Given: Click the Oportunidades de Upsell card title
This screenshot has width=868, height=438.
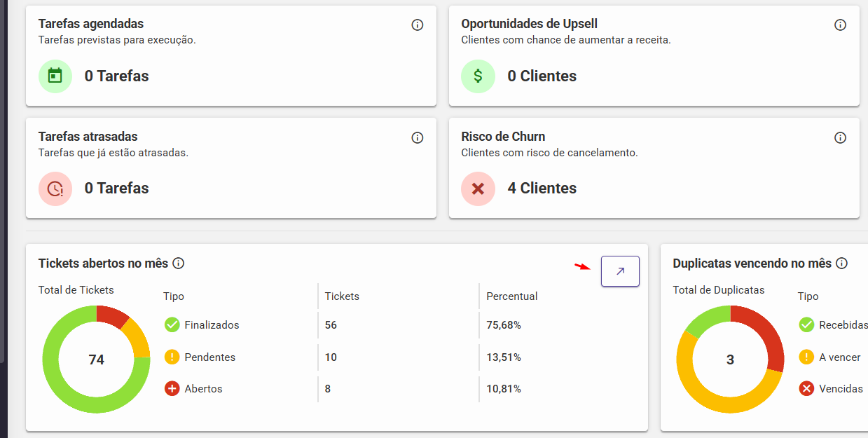Looking at the screenshot, I should click(x=530, y=24).
